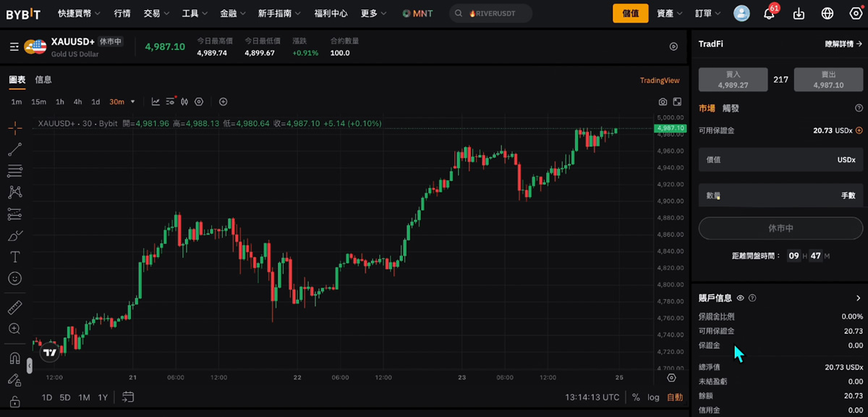Click the fullscreen chart icon
Screen dimensions: 868x417
678,102
